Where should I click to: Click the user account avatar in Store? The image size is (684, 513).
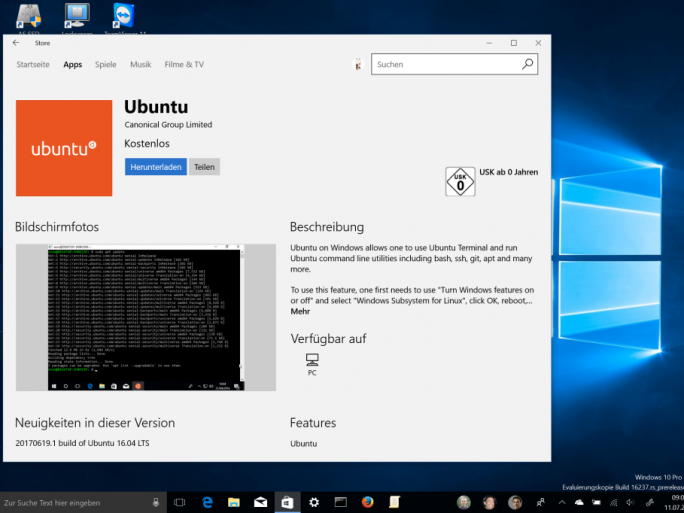pos(358,65)
